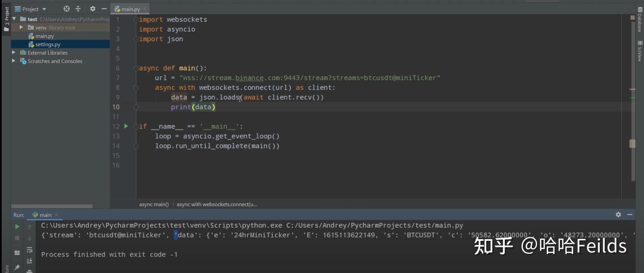
Task: Click the Stop process icon in Run panel
Action: click(17, 237)
